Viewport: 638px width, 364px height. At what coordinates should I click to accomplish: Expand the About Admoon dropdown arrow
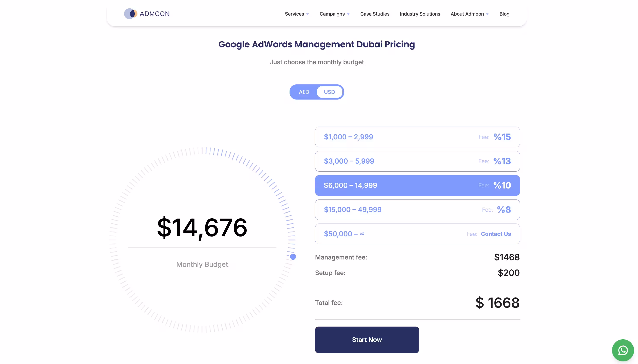(x=487, y=14)
